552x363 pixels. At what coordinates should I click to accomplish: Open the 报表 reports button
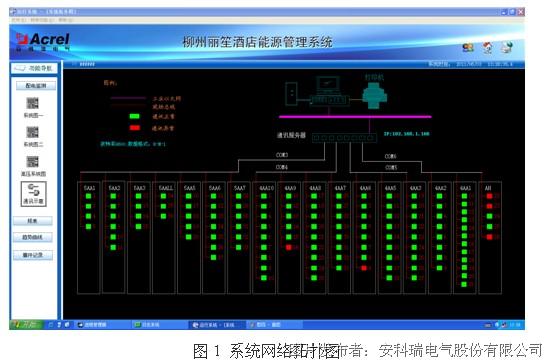pos(33,221)
